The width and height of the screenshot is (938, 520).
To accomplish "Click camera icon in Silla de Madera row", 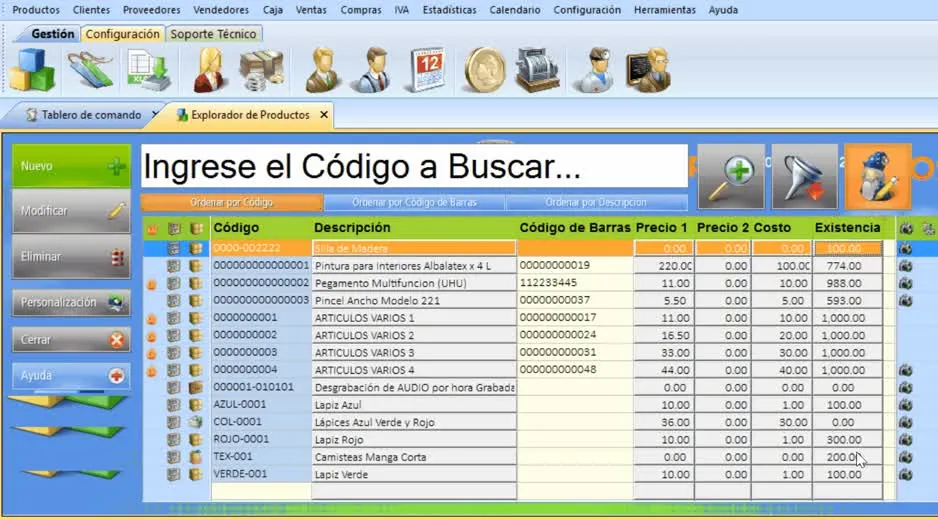I will point(906,248).
